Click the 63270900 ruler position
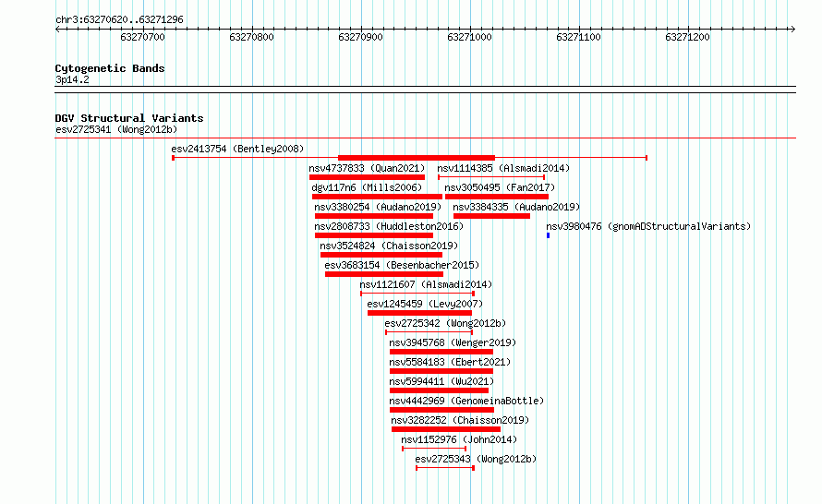 point(361,37)
